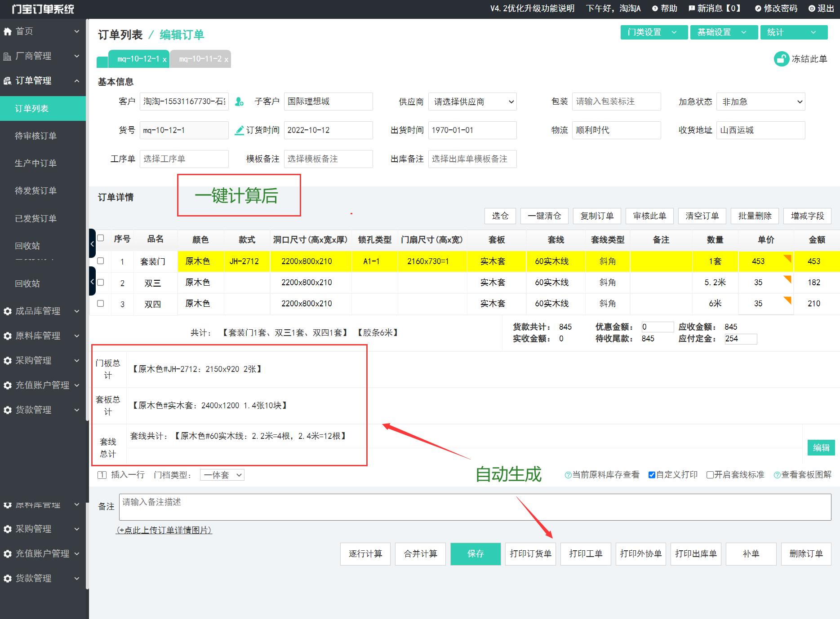Open the 供应商 dropdown
This screenshot has width=840, height=619.
(472, 102)
